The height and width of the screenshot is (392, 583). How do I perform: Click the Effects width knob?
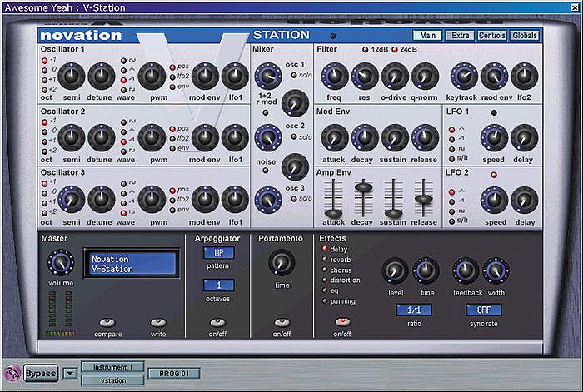pos(496,270)
